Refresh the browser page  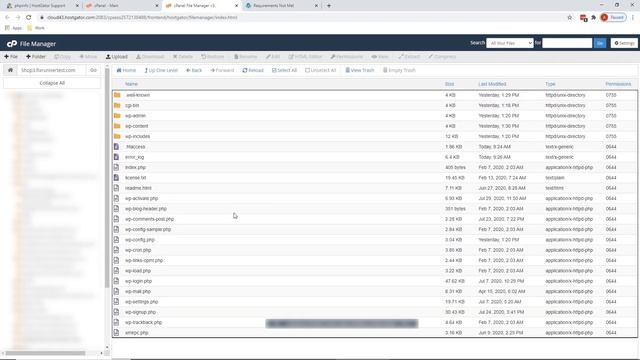pos(29,18)
